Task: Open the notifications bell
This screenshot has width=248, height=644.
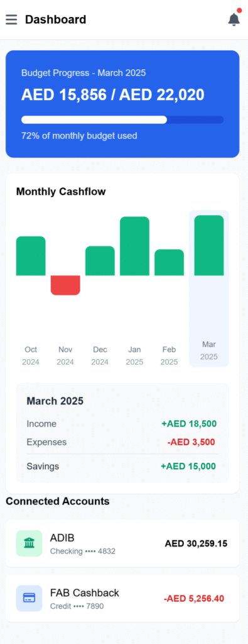Action: point(234,19)
